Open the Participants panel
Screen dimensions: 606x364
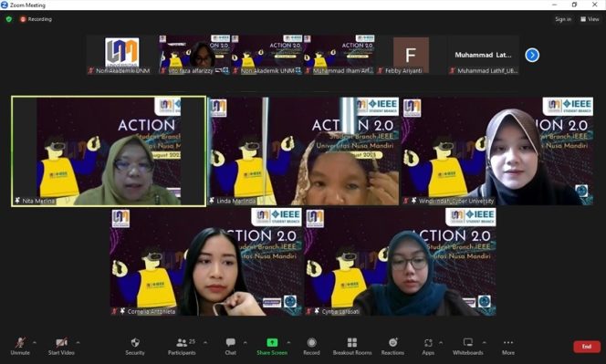tap(182, 347)
